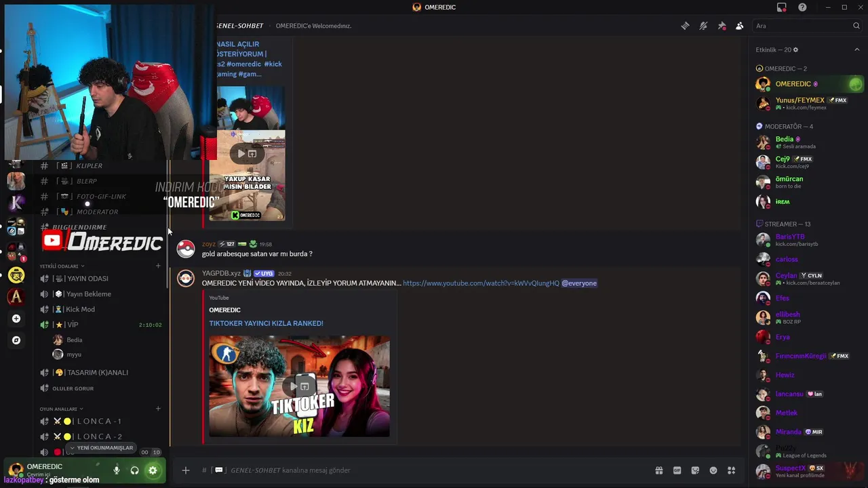
Task: Open the red A server icon
Action: 16,297
